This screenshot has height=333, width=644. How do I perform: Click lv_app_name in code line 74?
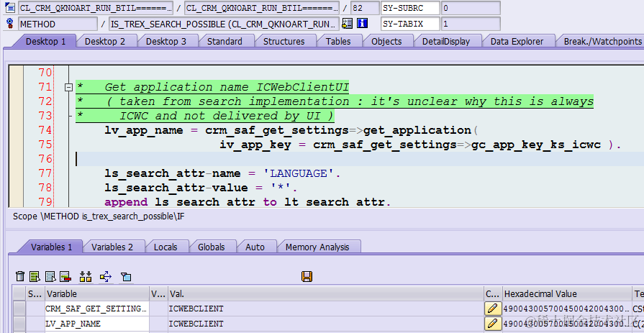pyautogui.click(x=144, y=130)
